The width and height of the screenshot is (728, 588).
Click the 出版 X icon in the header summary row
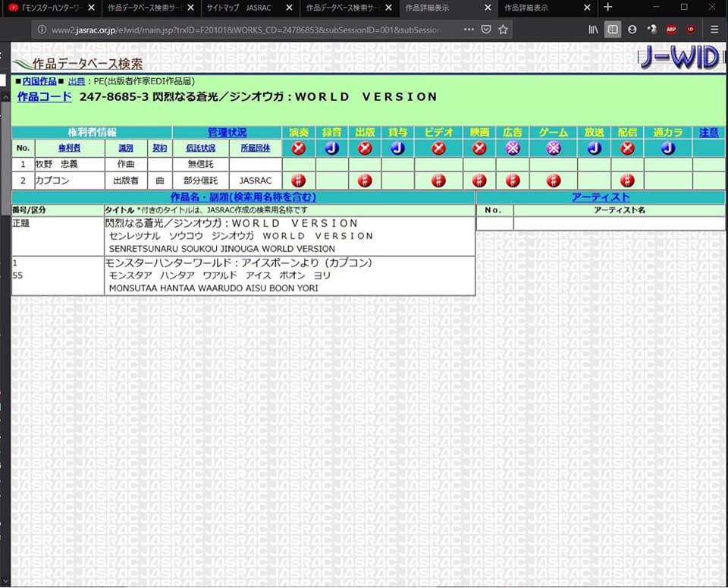pyautogui.click(x=365, y=148)
